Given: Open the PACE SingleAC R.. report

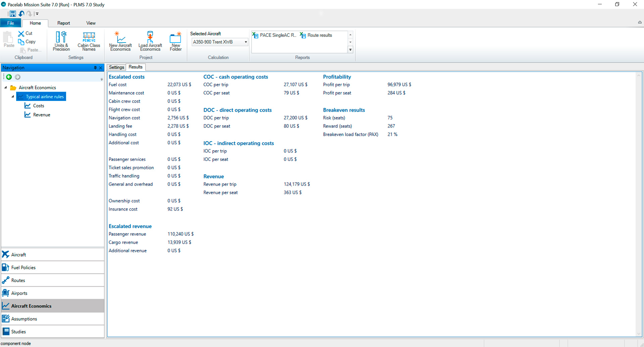Looking at the screenshot, I should point(274,35).
